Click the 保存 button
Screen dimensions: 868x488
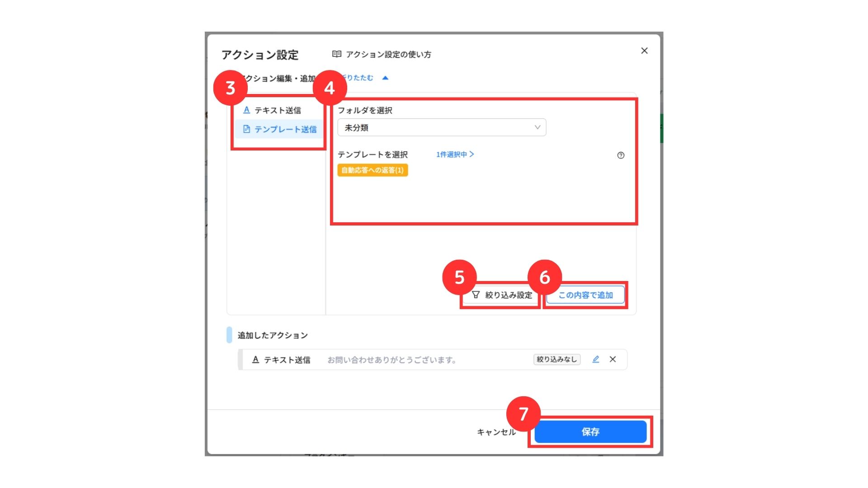590,432
